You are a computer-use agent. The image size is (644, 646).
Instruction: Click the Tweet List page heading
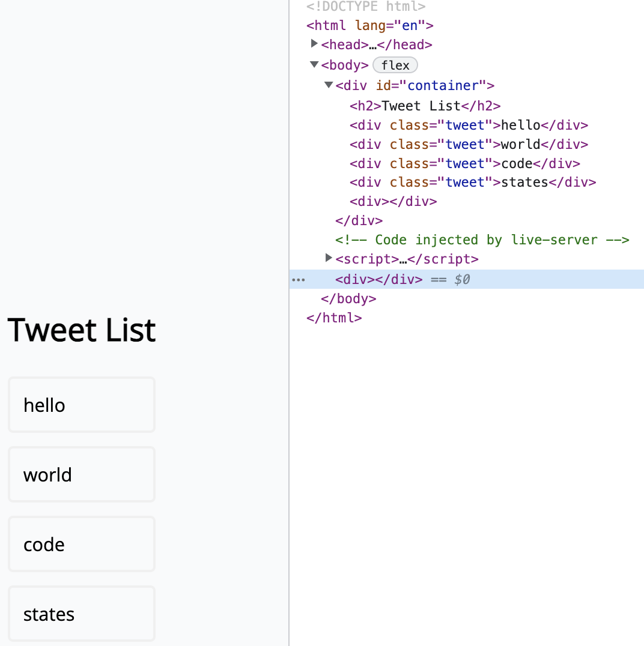point(82,330)
